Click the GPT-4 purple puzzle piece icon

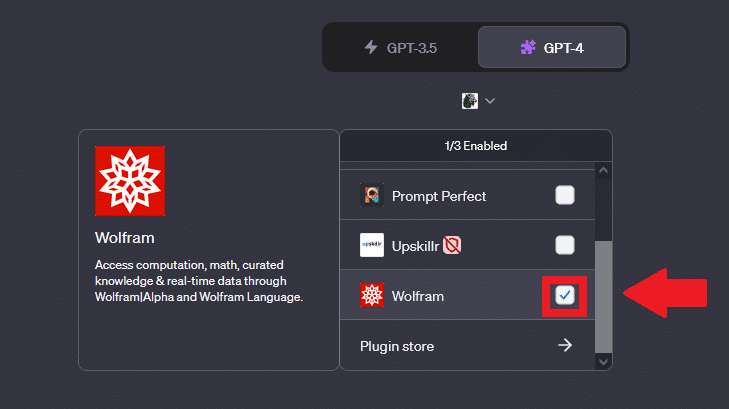pos(528,47)
